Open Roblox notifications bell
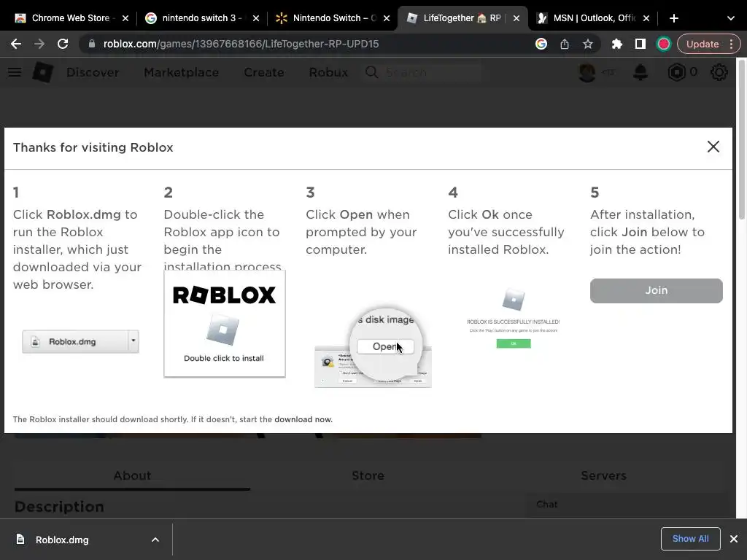The height and width of the screenshot is (560, 747). tap(640, 72)
